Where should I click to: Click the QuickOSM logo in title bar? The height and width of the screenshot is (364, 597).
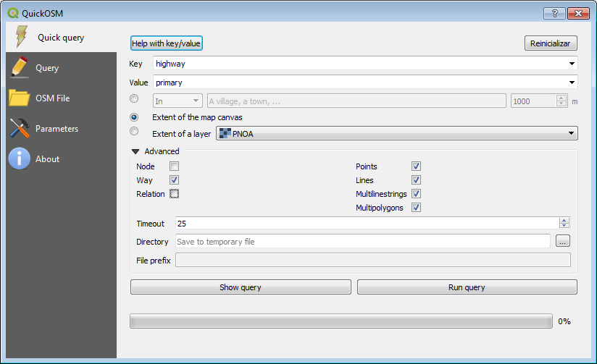tap(13, 13)
